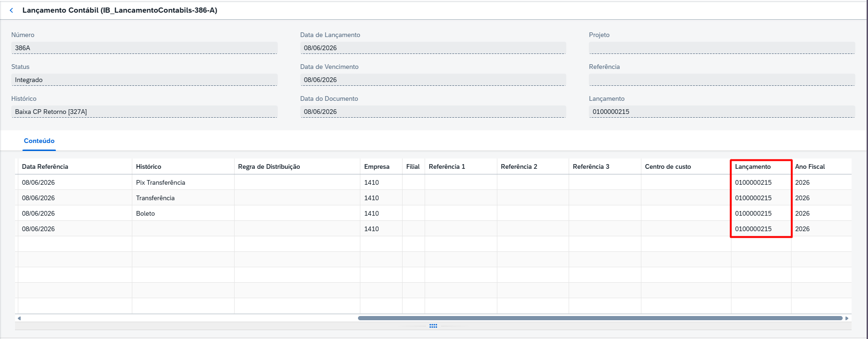Sort by the Data Referência column header
This screenshot has height=339, width=868.
[x=75, y=166]
